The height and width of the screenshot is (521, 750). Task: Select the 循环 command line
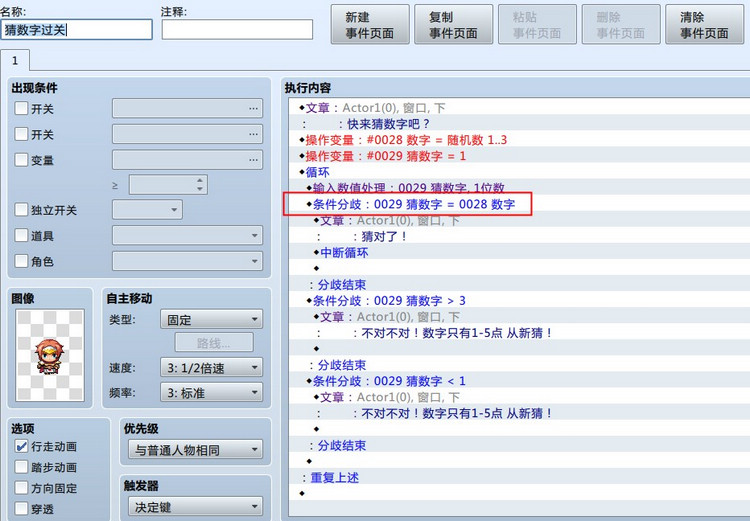(519, 172)
